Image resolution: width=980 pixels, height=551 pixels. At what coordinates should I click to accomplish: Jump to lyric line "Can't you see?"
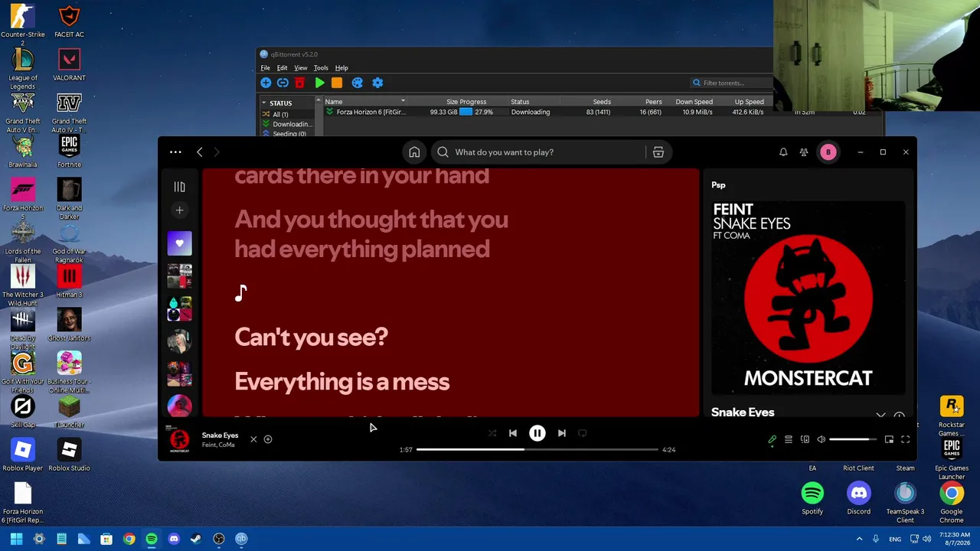coord(311,337)
